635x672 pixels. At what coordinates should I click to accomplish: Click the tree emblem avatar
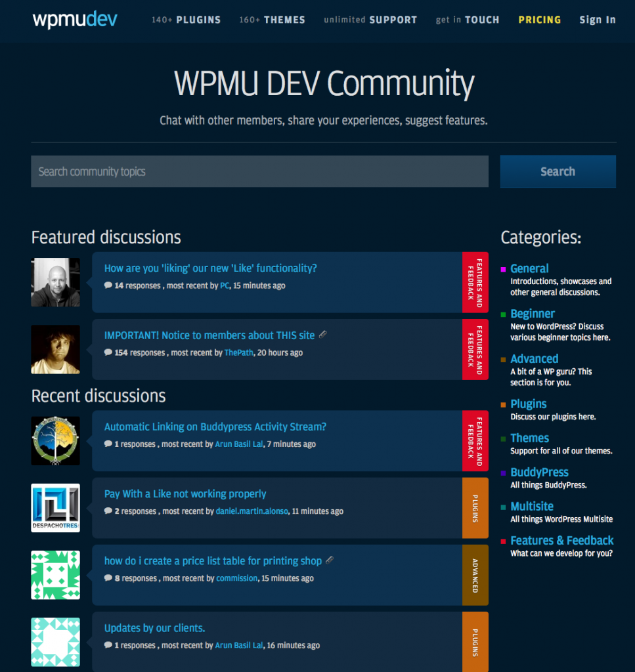pos(55,440)
